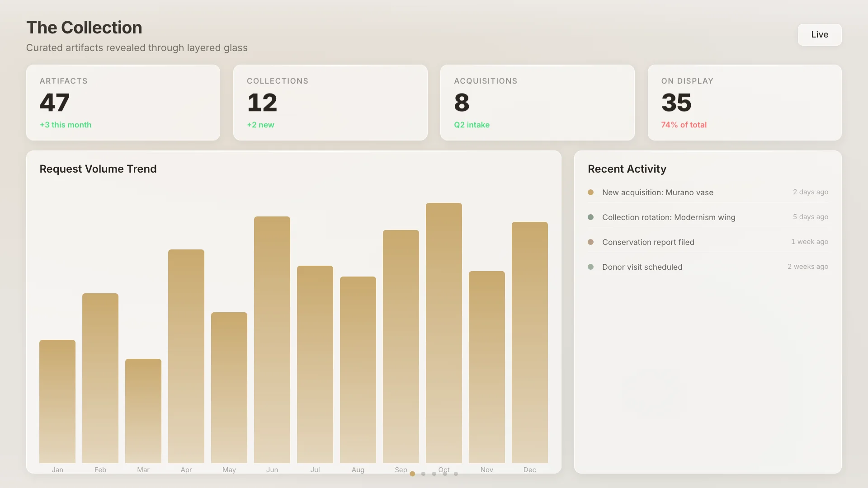The image size is (868, 488).
Task: Click the '5 days ago' timestamp
Action: pos(811,217)
